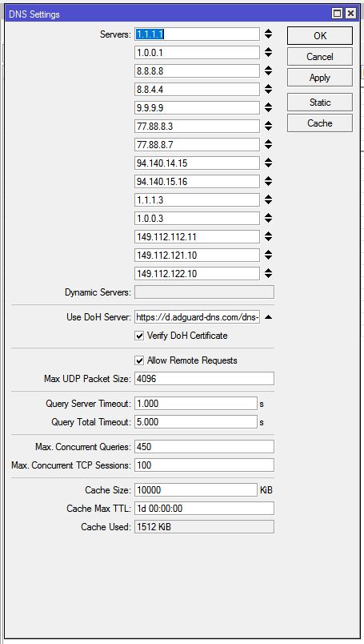Click the 94.140.14.15 server field
364x644 pixels.
[197, 163]
